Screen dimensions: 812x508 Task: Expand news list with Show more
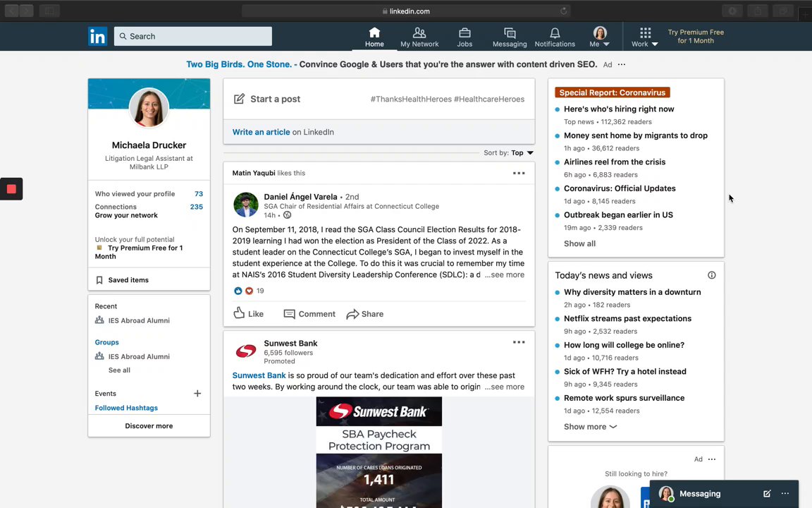(591, 427)
